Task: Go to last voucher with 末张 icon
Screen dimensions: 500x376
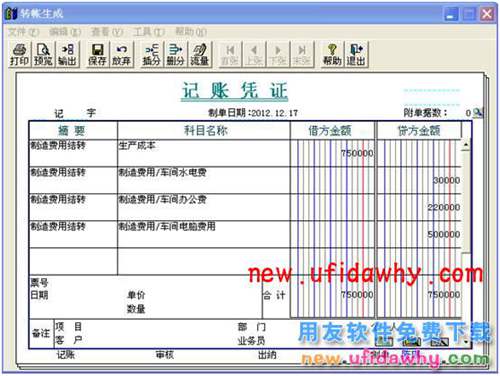Action: (302, 54)
